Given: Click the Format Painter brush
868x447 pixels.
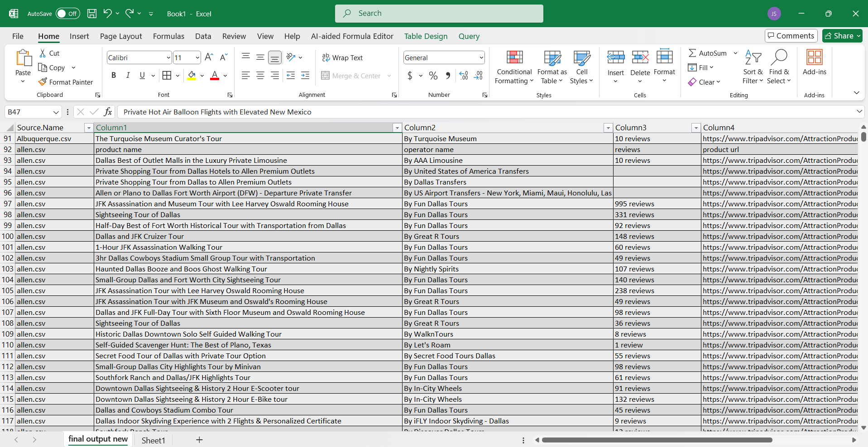Looking at the screenshot, I should click(x=43, y=82).
